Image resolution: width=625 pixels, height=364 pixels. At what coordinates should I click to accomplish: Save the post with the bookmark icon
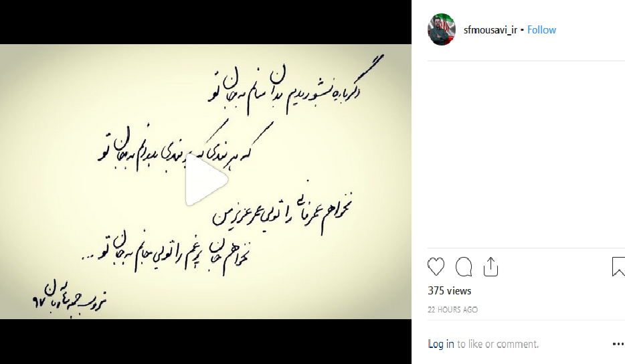(618, 267)
